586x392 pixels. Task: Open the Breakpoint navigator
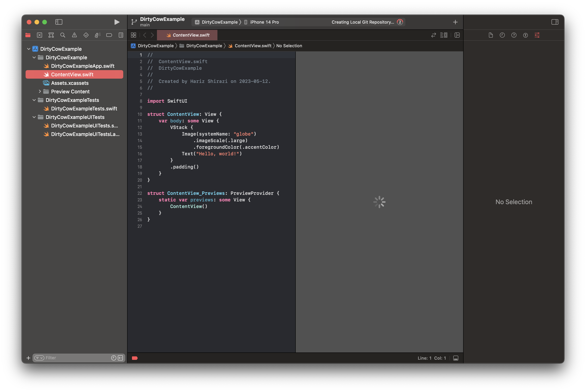pos(109,35)
